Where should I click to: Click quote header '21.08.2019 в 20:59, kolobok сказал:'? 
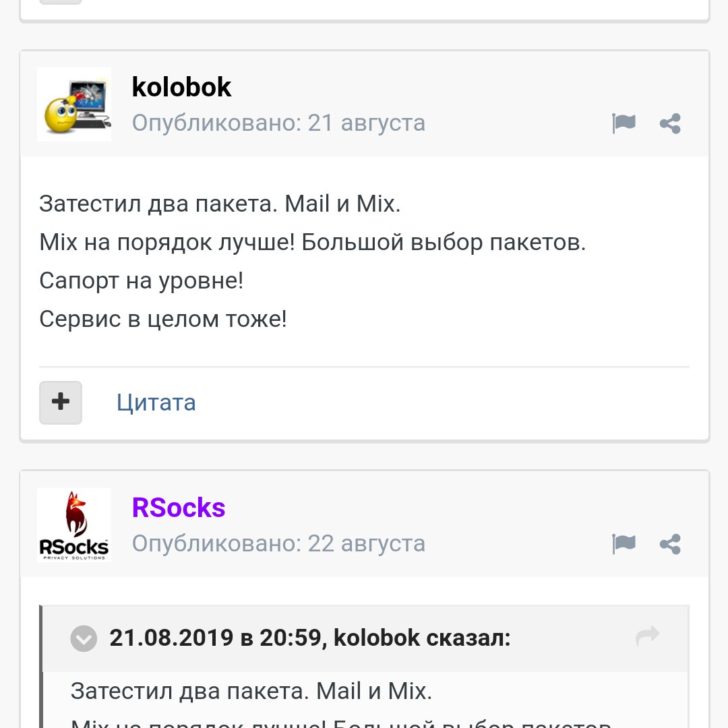(x=310, y=638)
